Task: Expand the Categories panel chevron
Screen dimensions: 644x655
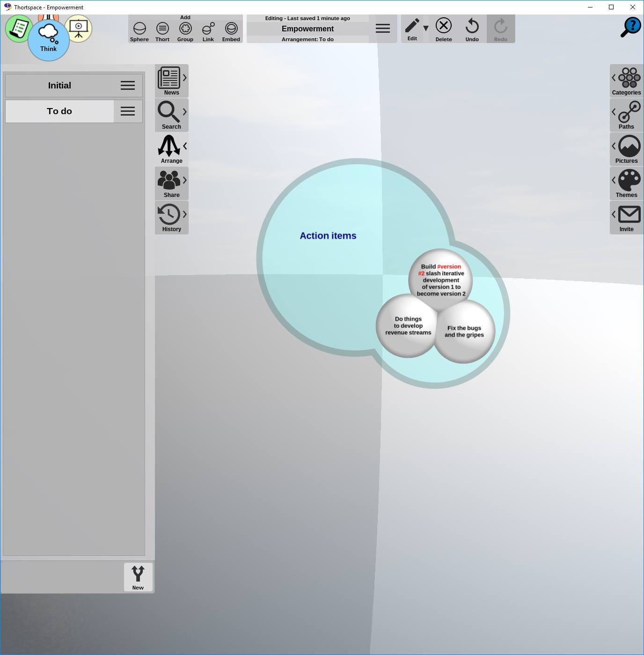Action: (614, 78)
